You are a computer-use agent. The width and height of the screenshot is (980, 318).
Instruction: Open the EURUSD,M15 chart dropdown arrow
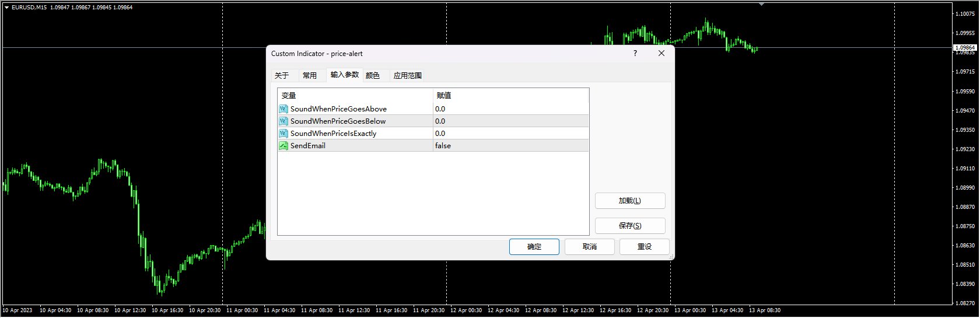tap(6, 8)
